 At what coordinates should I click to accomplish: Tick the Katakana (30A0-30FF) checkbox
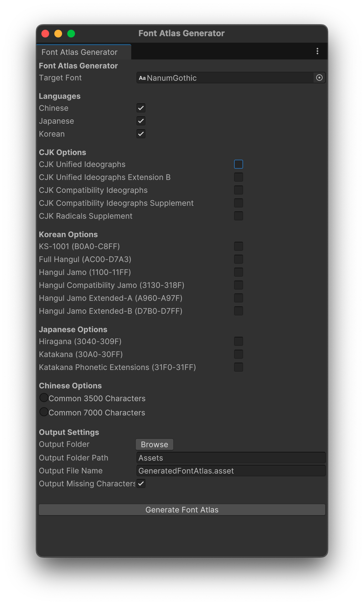(x=239, y=354)
